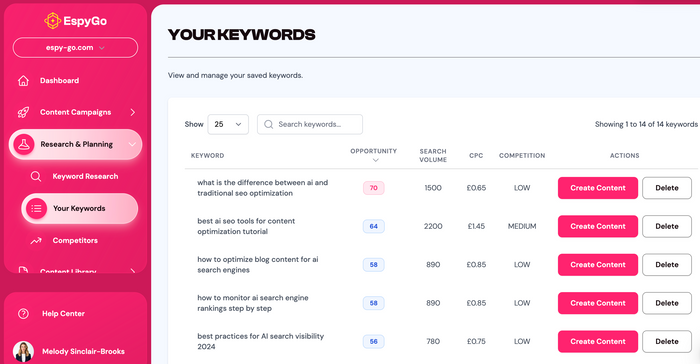This screenshot has height=364, width=700.
Task: Select Your Keywords menu item
Action: 79,209
